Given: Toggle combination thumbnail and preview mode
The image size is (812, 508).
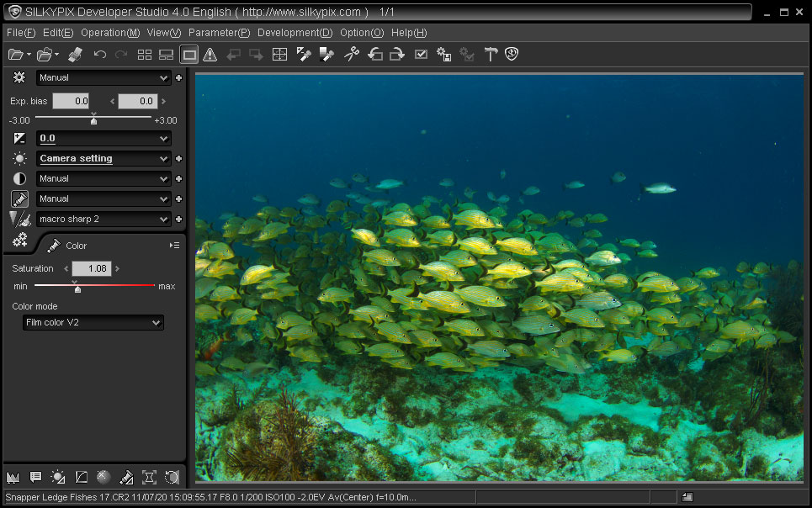Looking at the screenshot, I should tap(166, 55).
